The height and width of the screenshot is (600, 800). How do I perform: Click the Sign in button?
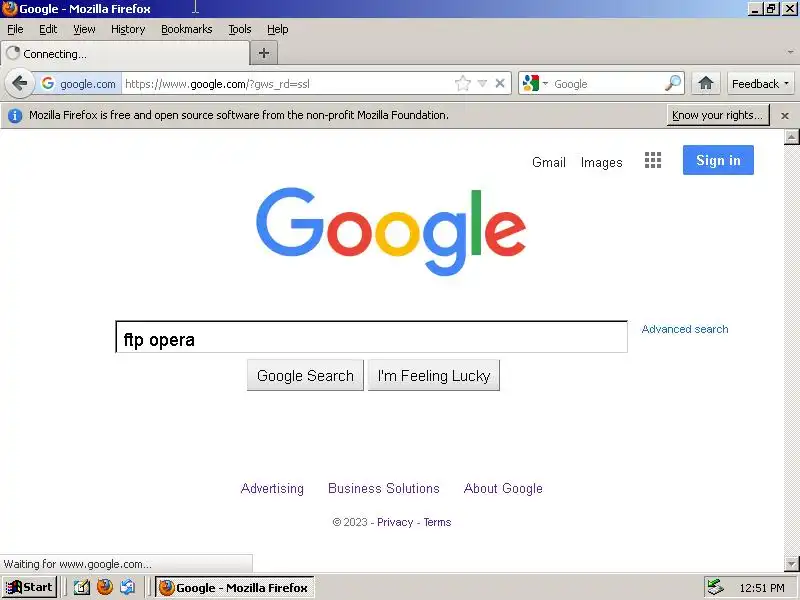click(x=718, y=160)
